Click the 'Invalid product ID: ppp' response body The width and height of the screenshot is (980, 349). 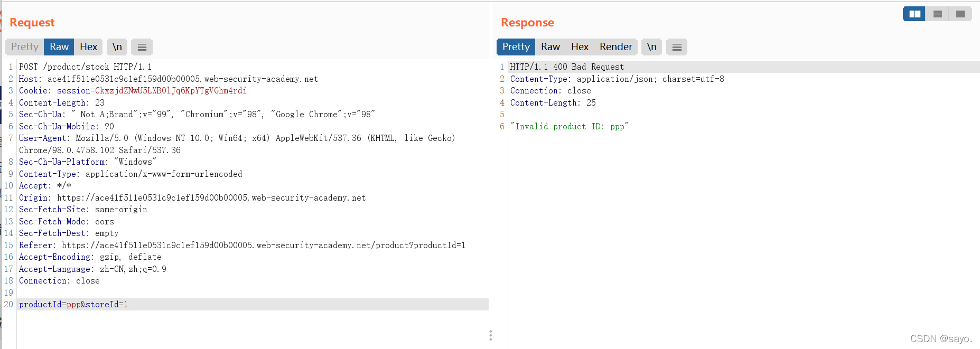(x=570, y=127)
